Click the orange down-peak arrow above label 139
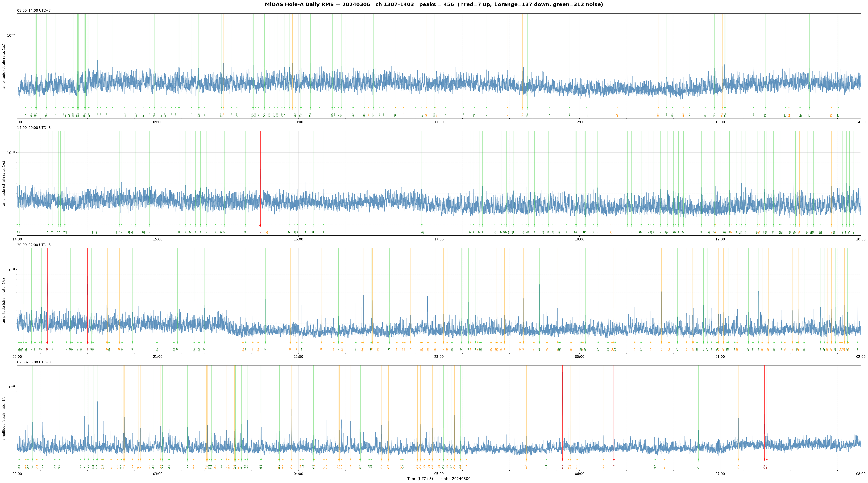 267,225
